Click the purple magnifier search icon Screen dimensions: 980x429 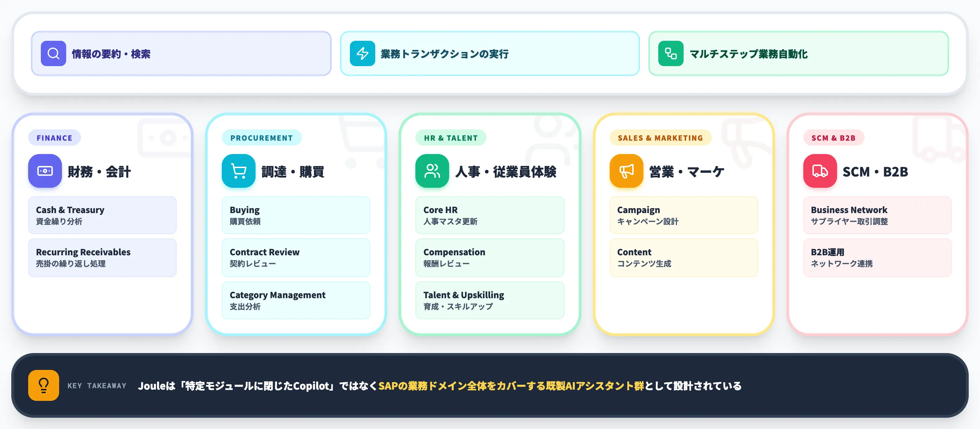(53, 53)
